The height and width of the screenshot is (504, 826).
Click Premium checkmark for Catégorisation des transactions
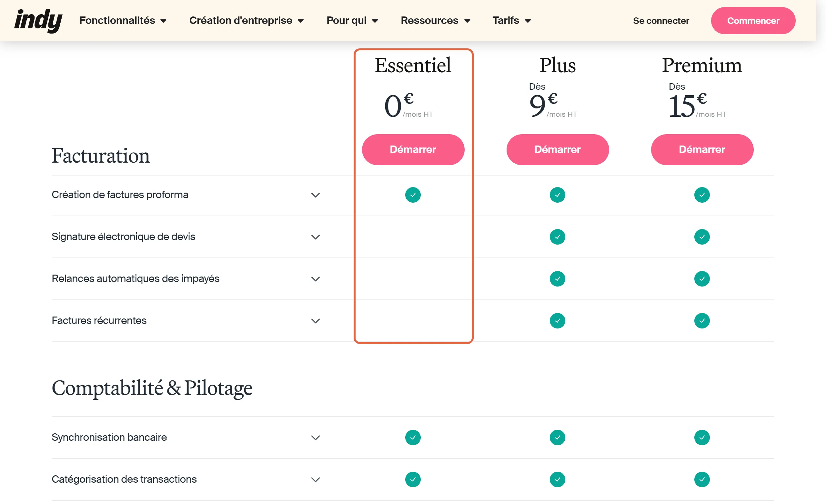click(x=702, y=479)
